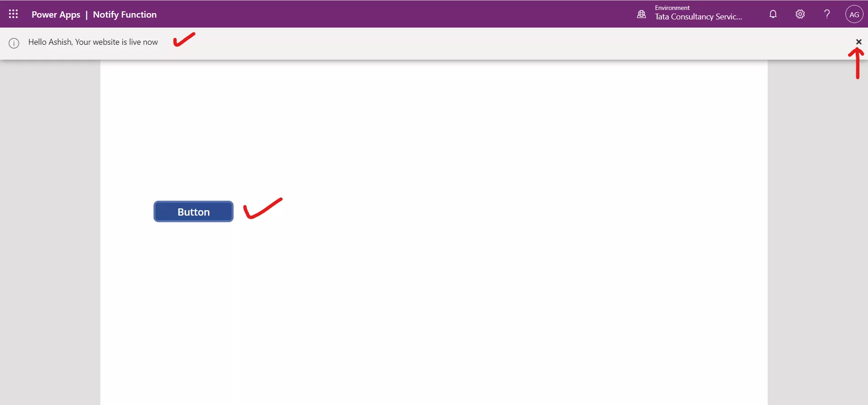Image resolution: width=868 pixels, height=405 pixels.
Task: Click the Environment label in the header
Action: 672,8
